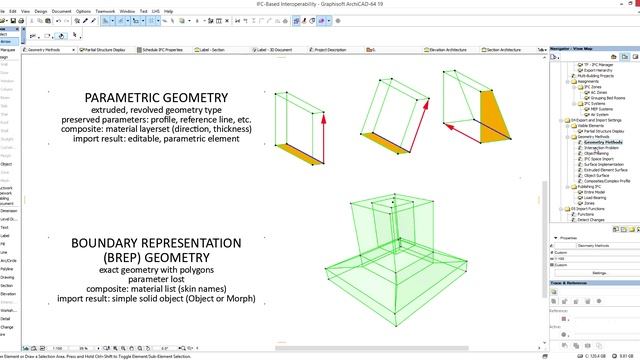This screenshot has width=640, height=360.
Task: Open dropdown arrow beside first blue toolbar toggle
Action: (x=113, y=21)
